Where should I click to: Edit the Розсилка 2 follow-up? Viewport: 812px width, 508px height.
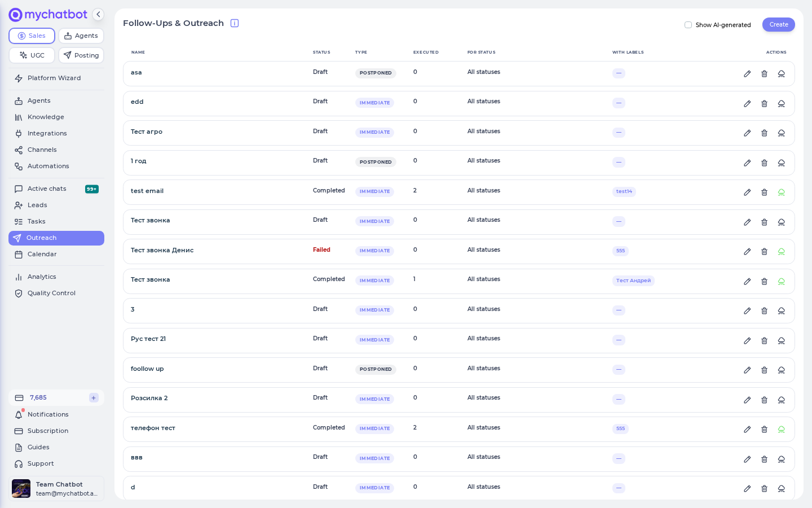[x=747, y=400]
